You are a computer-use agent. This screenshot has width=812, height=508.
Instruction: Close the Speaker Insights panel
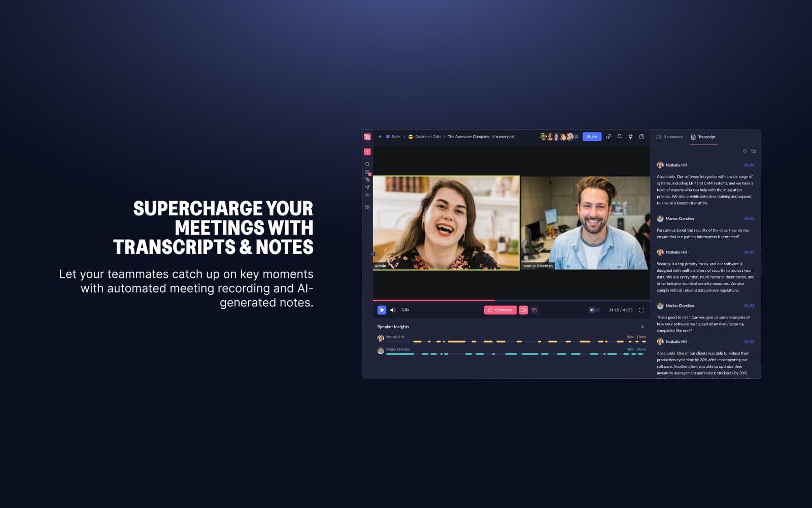click(x=642, y=327)
